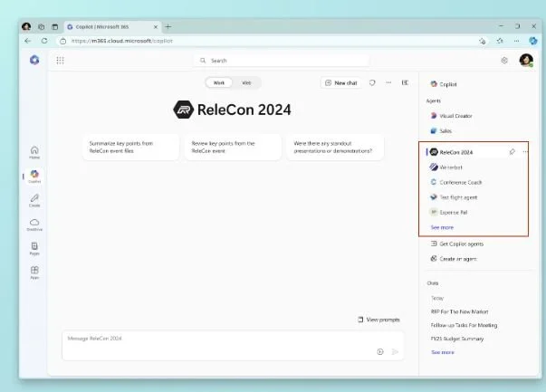Open Get Copilot agents
Screen dimensions: 546x392
[x=457, y=244]
